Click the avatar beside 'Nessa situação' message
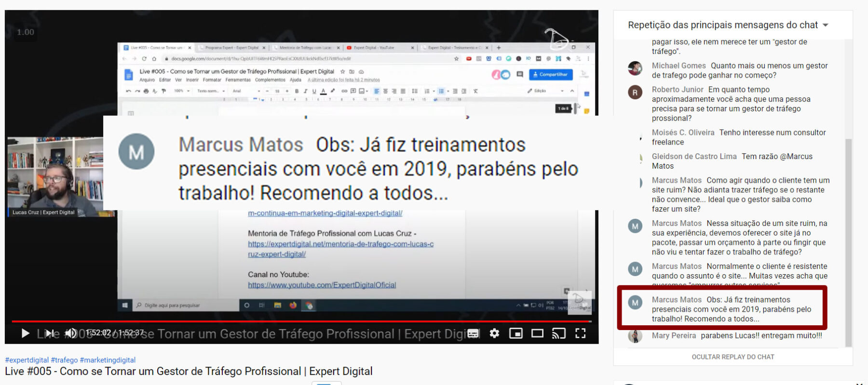The height and width of the screenshot is (385, 868). pyautogui.click(x=635, y=226)
